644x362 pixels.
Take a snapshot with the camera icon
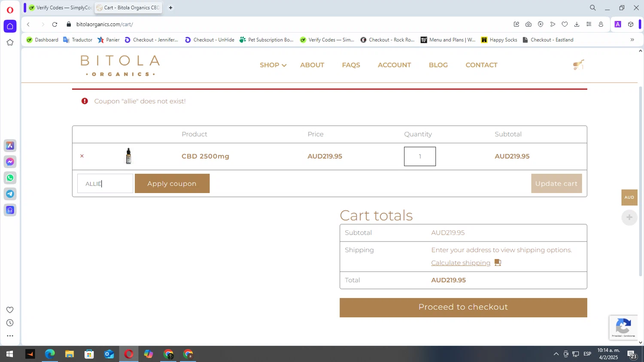[x=529, y=24]
